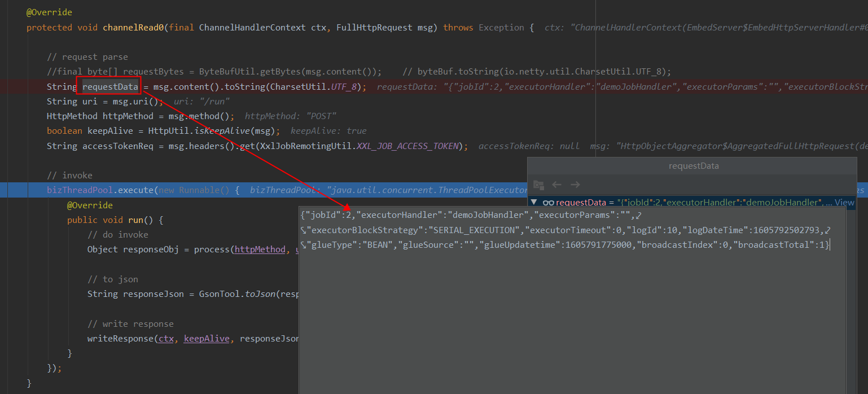Click the underlined ctx argument in writeResponse

(166, 339)
